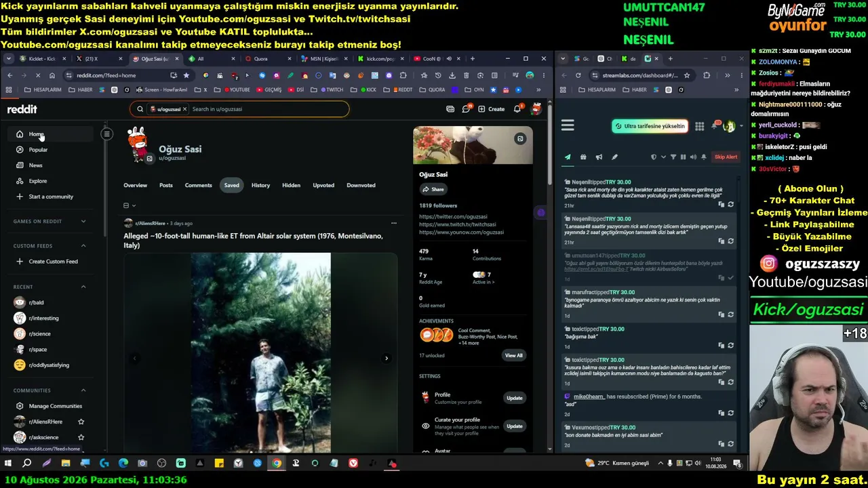Open the Reddit user avatar menu
Image resolution: width=868 pixels, height=488 pixels.
(536, 108)
